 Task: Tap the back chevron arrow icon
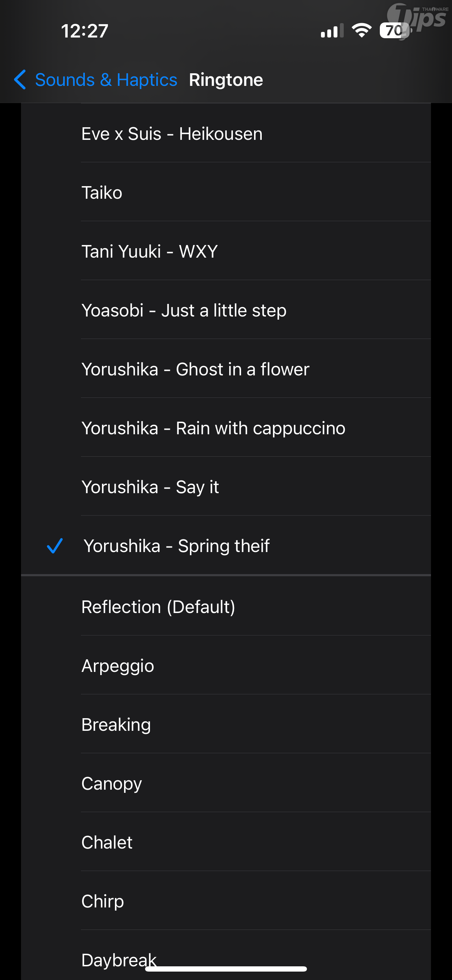tap(20, 80)
